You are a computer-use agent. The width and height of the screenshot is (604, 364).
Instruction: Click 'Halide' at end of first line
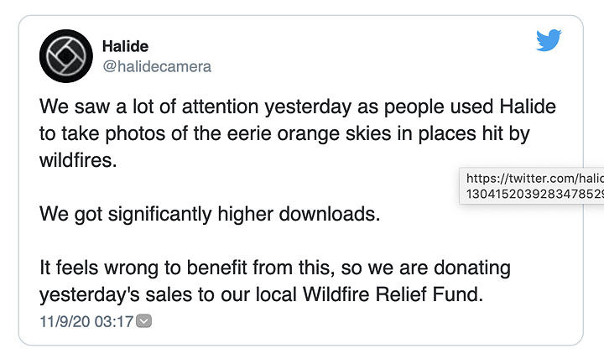[x=528, y=107]
